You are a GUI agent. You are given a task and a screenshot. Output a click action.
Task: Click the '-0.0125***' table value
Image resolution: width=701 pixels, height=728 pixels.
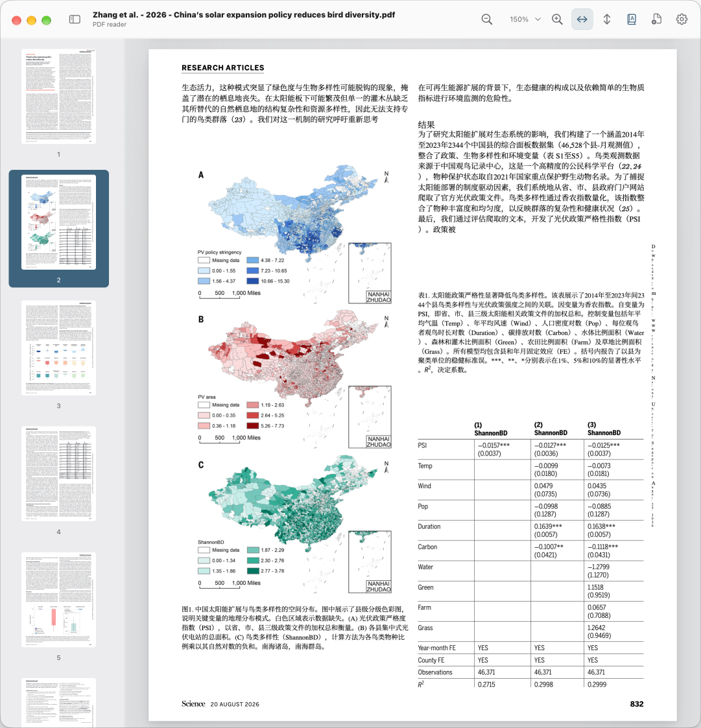[x=604, y=445]
